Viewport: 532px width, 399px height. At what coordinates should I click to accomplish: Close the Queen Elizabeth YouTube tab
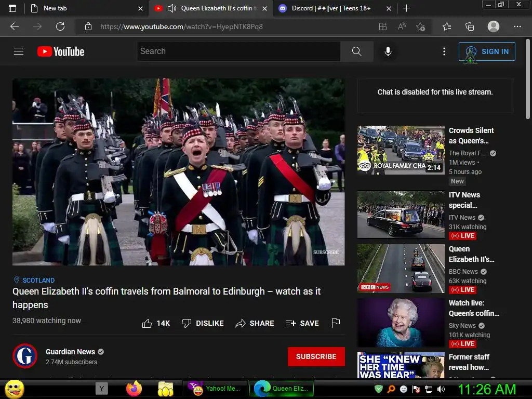(264, 8)
